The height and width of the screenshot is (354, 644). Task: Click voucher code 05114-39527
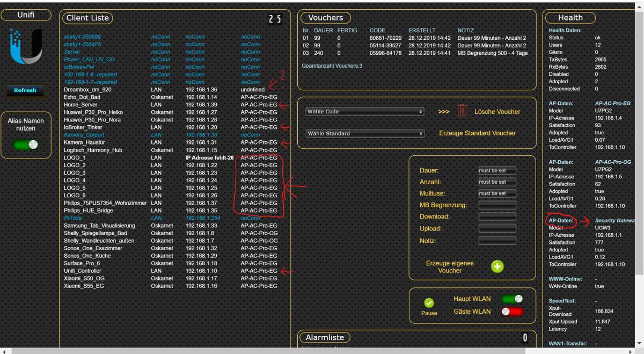click(x=385, y=46)
